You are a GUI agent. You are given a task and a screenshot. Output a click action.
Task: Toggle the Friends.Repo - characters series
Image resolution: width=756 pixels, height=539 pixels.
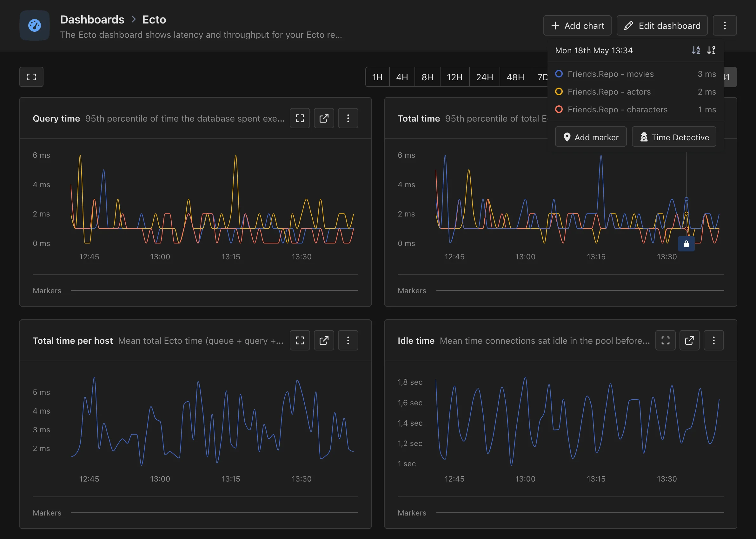tap(635, 109)
